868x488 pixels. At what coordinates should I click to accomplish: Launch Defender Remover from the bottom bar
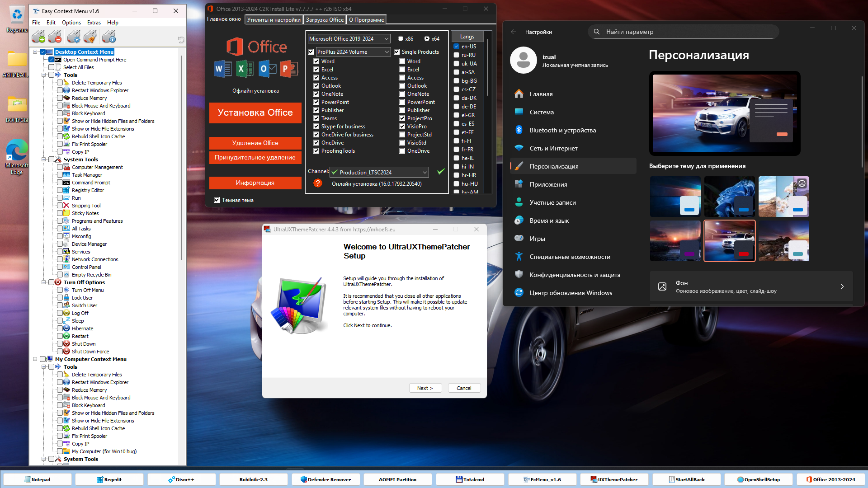325,479
